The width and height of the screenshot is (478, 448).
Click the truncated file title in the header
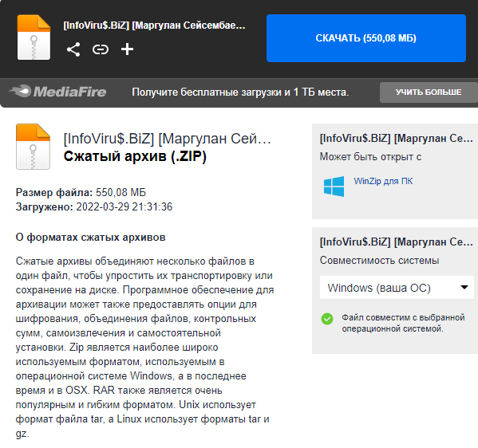[x=154, y=26]
